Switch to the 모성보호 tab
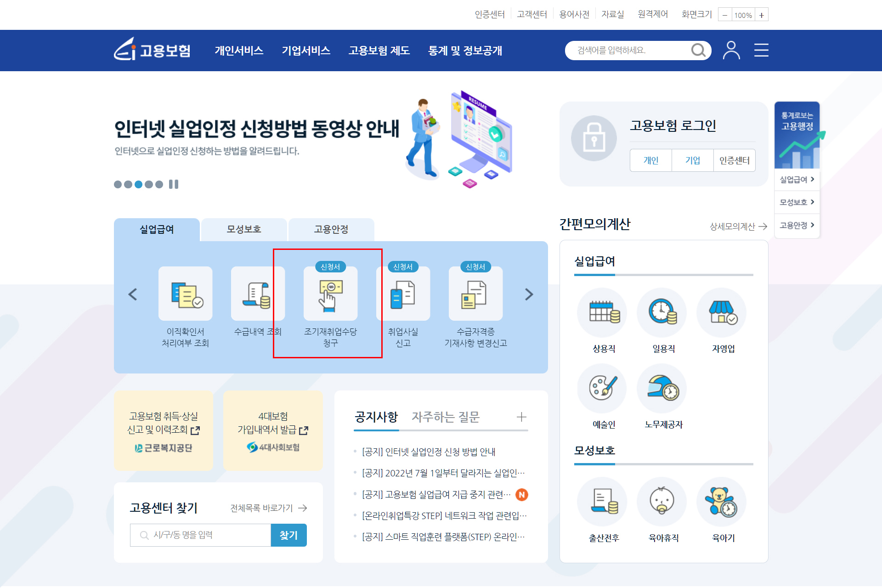 244,229
